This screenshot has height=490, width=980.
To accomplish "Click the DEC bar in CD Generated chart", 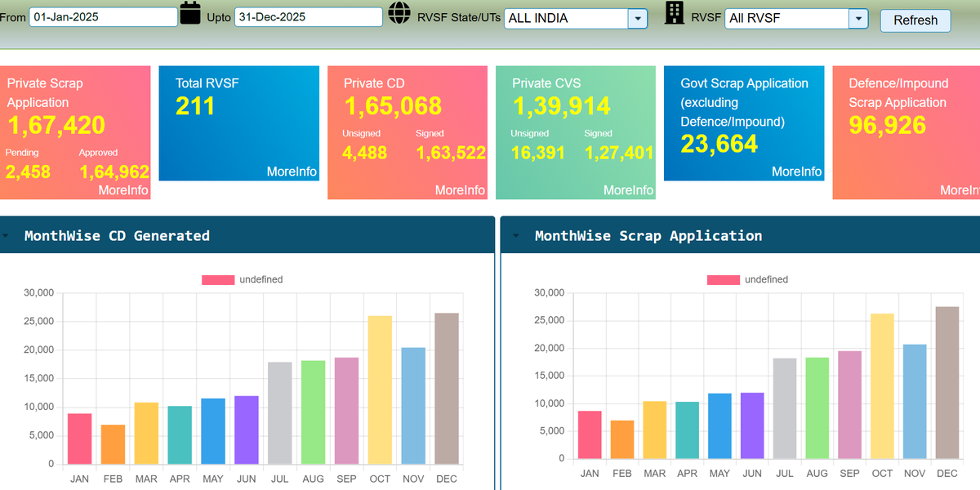I will tap(447, 389).
